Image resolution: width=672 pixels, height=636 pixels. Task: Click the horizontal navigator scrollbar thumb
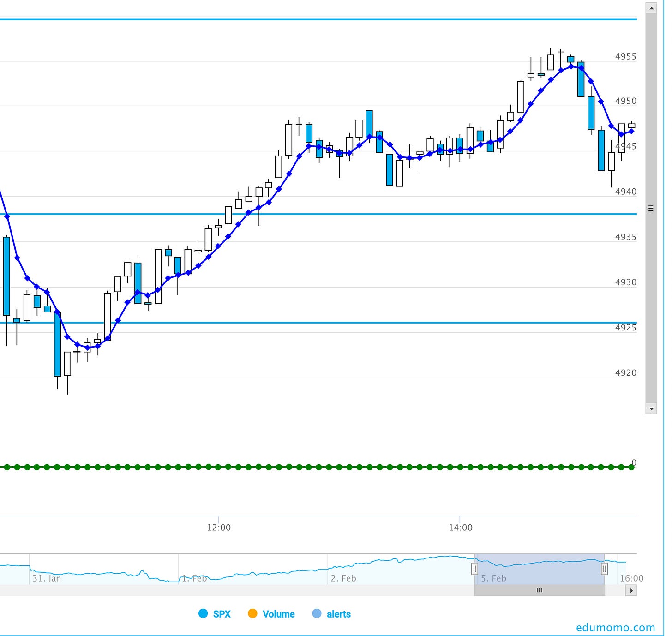coord(540,590)
